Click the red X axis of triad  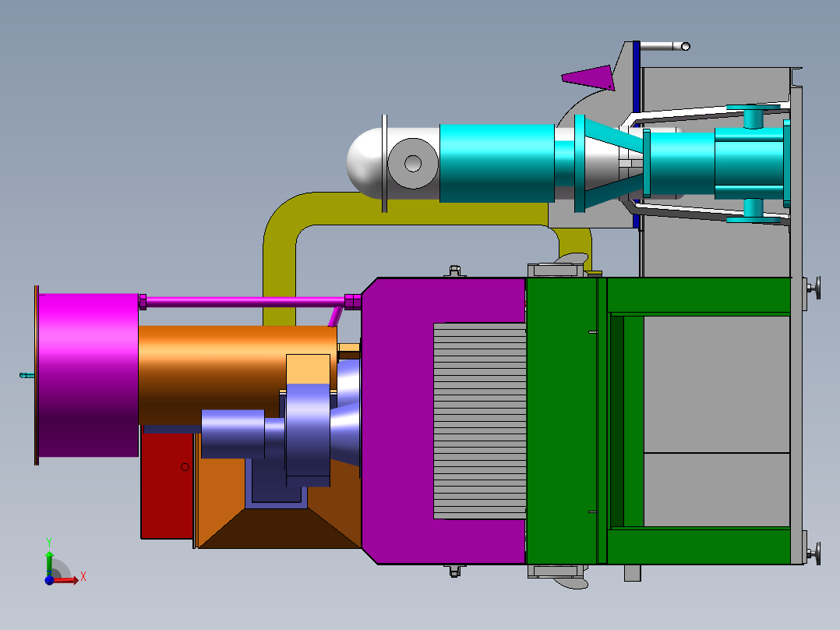click(x=66, y=579)
